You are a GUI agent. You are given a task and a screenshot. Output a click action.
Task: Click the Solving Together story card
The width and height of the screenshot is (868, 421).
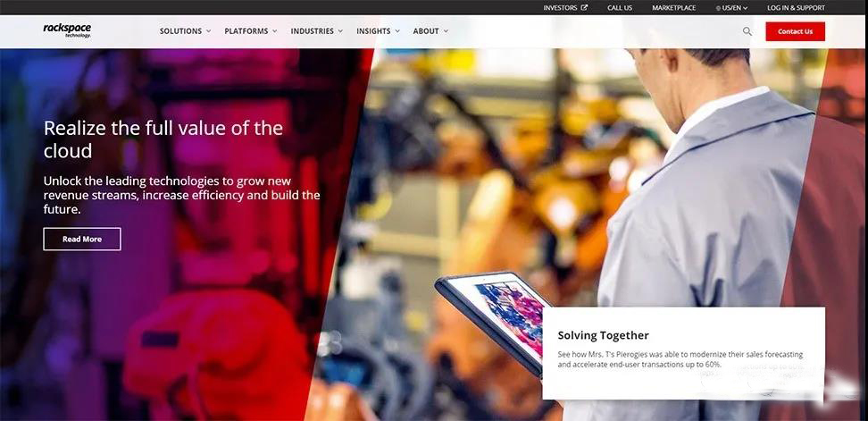point(684,353)
